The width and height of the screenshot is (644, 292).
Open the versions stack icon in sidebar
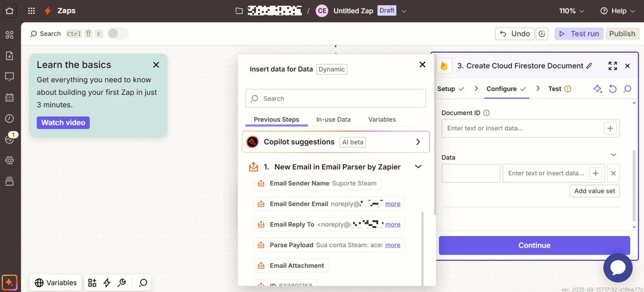pyautogui.click(x=10, y=181)
